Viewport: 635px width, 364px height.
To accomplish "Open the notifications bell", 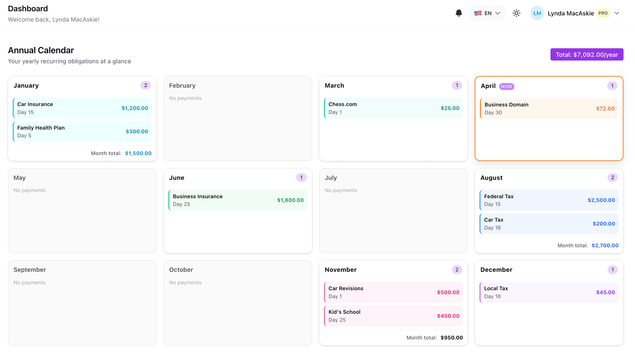I will coord(458,13).
